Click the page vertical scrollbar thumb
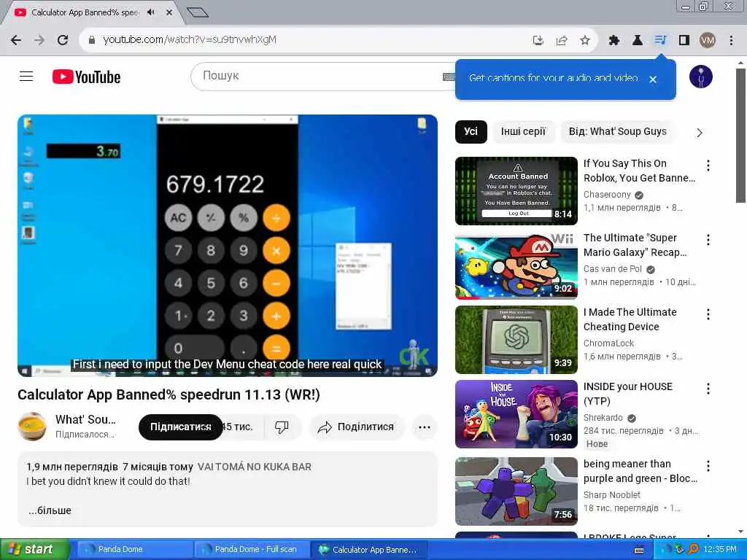 pyautogui.click(x=740, y=136)
